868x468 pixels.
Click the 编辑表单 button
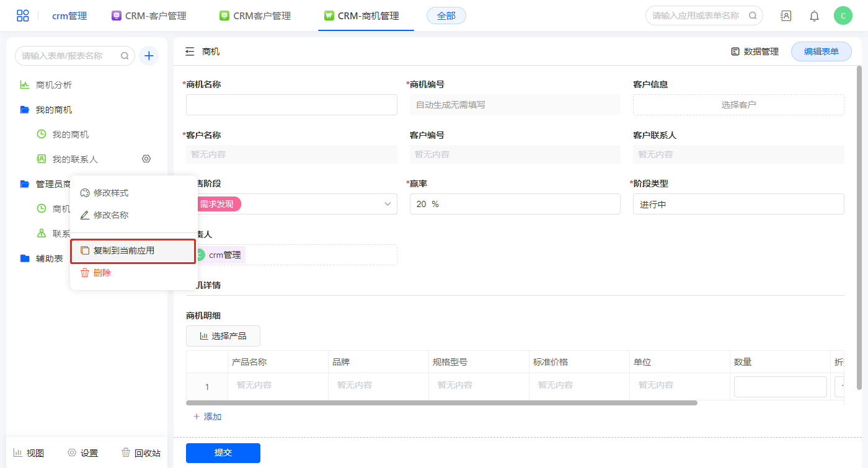click(x=821, y=51)
